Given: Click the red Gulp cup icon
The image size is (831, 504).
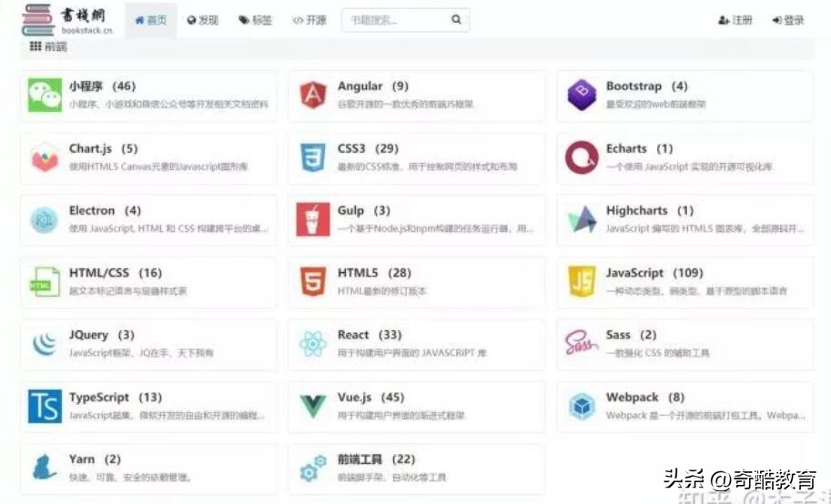Looking at the screenshot, I should (x=313, y=219).
